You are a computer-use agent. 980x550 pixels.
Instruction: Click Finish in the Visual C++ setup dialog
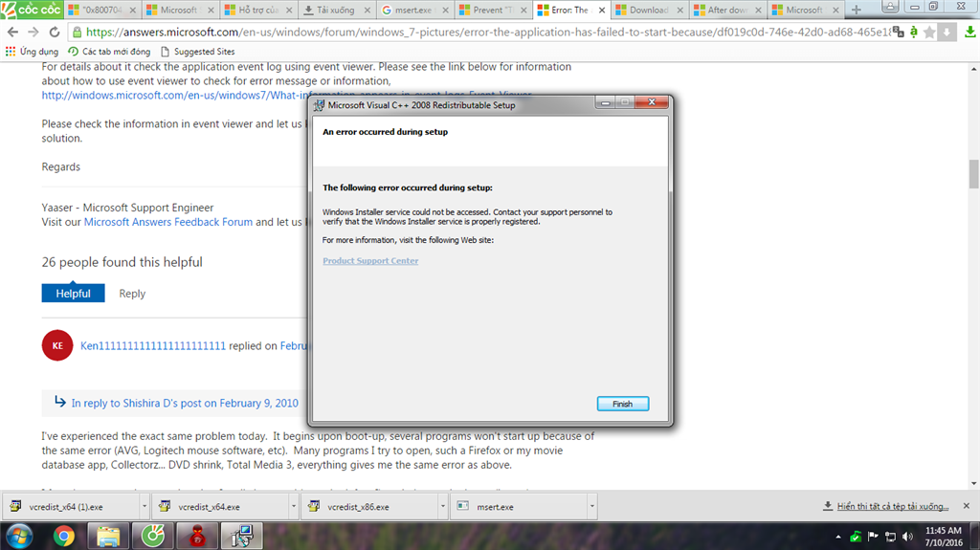(622, 404)
